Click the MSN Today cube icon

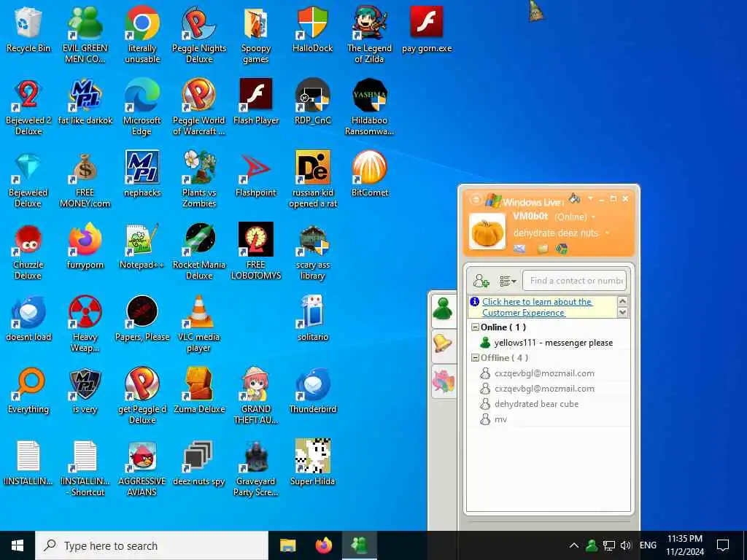click(x=562, y=249)
